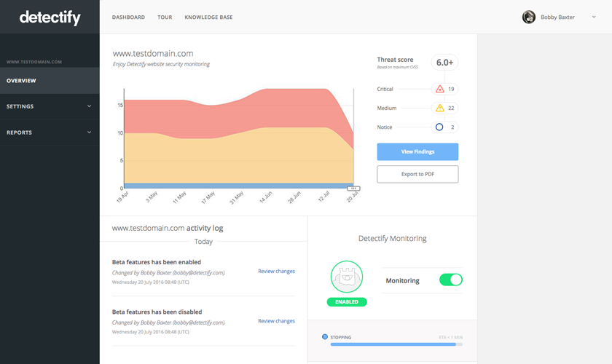The image size is (612, 364).
Task: Click the WWW.TESTDOMAIN.COM sidebar label
Action: point(34,62)
